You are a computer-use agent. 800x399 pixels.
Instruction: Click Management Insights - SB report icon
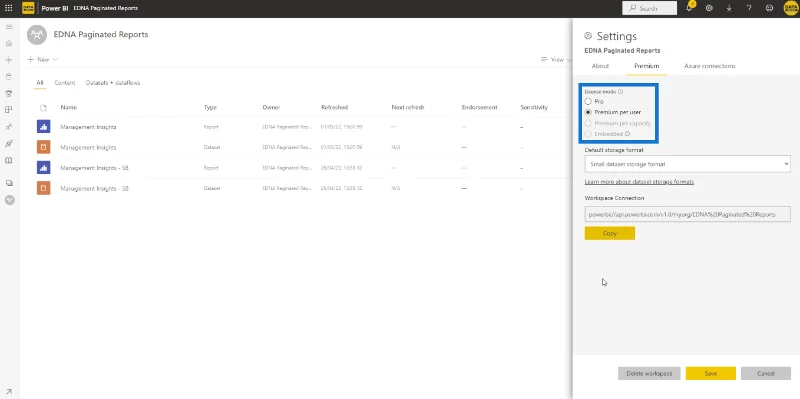tap(43, 167)
